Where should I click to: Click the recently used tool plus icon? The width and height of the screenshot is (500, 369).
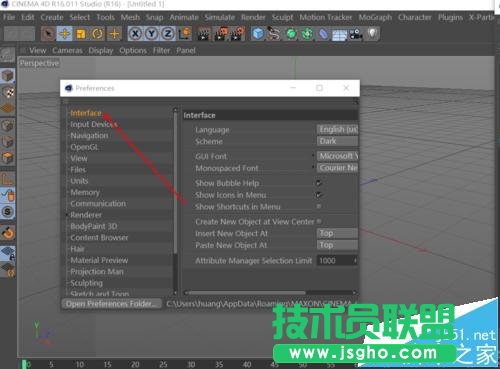[114, 34]
